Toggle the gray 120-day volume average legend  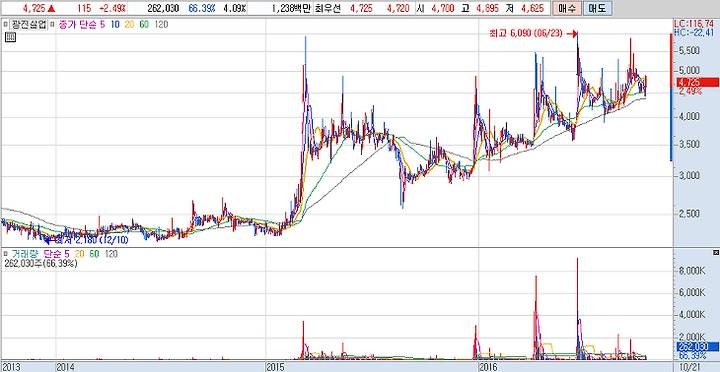(x=112, y=254)
